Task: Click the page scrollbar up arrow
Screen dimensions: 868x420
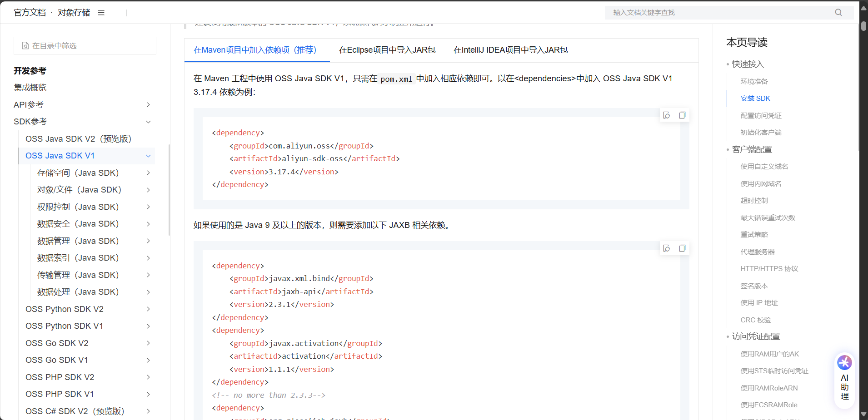Action: click(863, 8)
